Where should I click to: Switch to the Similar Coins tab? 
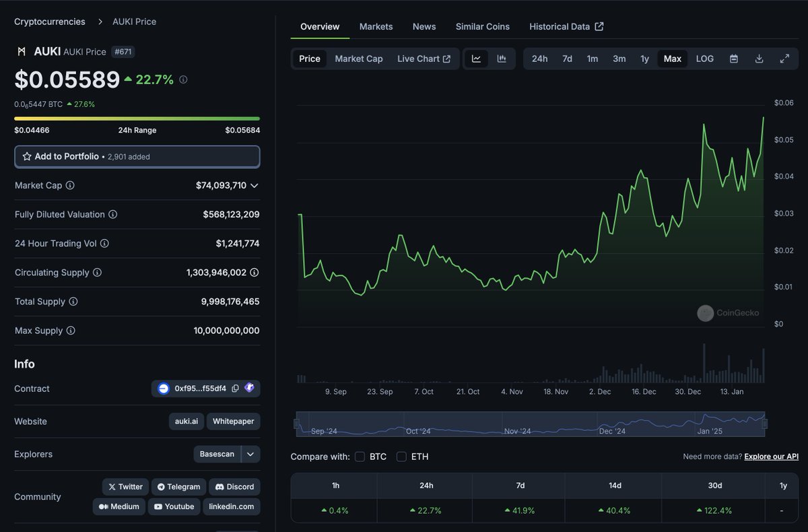(x=483, y=26)
